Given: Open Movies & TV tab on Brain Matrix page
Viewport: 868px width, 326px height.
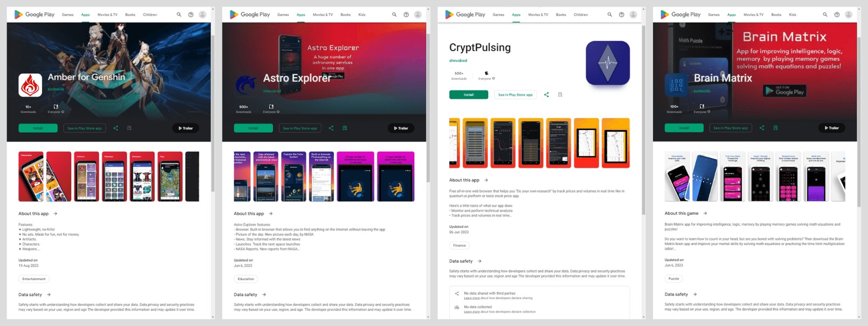Looking at the screenshot, I should point(754,15).
